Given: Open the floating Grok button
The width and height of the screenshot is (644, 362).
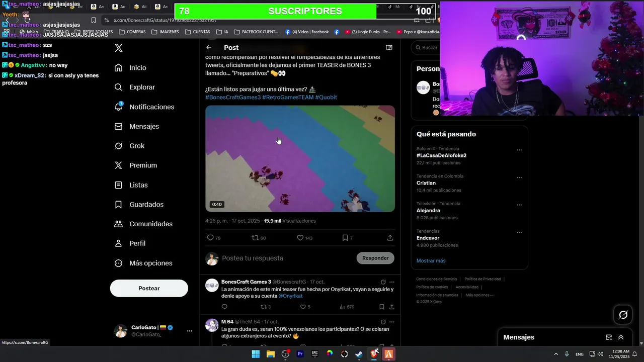Looking at the screenshot, I should 623,315.
